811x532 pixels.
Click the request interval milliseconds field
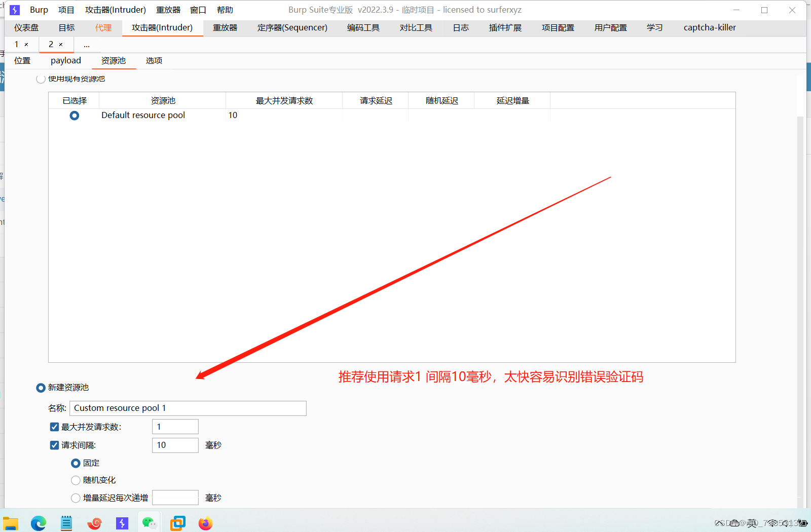175,445
